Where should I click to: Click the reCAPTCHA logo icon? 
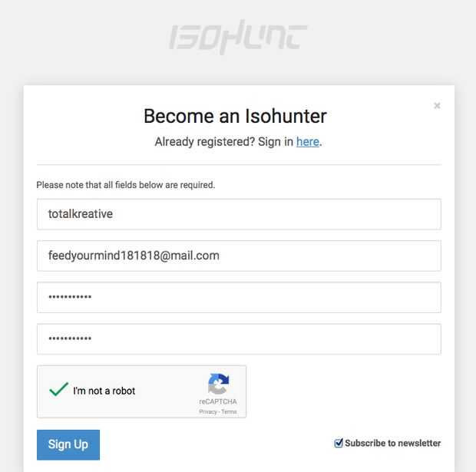point(218,385)
